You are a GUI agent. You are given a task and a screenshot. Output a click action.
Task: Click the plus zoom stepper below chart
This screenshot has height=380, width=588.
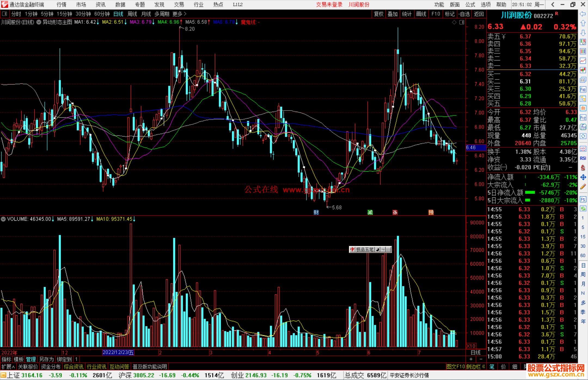471,359
